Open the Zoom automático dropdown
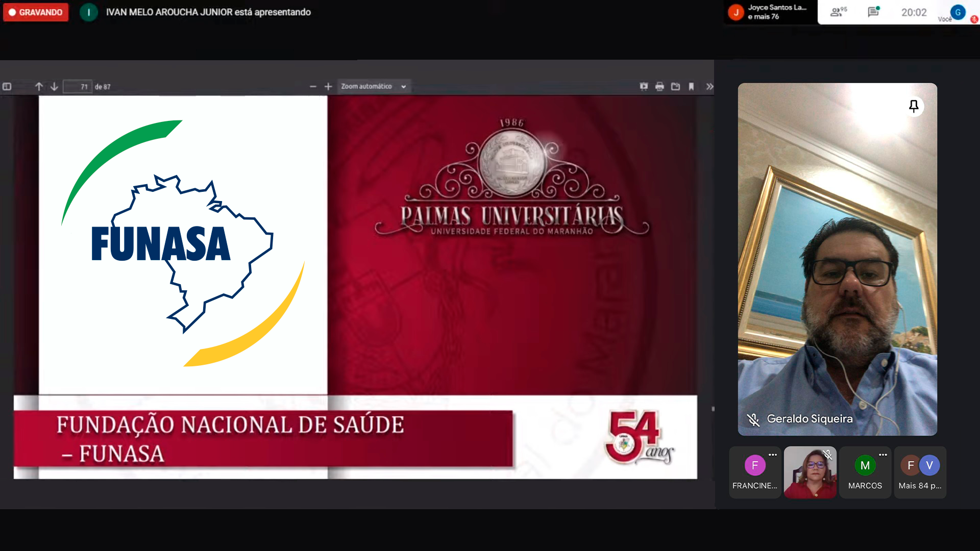Viewport: 980px width, 551px height. tap(374, 87)
